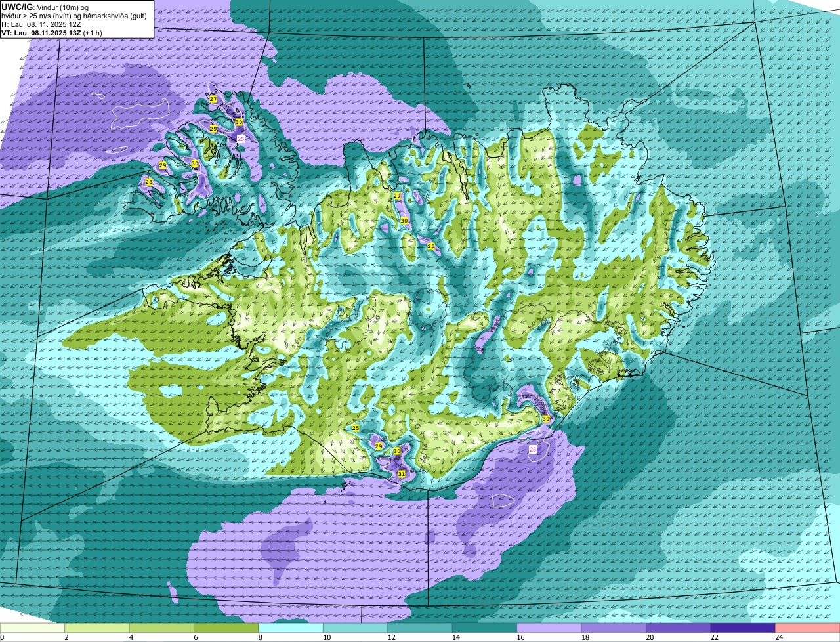Pick the 20–22 m/s violet legend swatch
The image size is (840, 642).
(x=679, y=628)
